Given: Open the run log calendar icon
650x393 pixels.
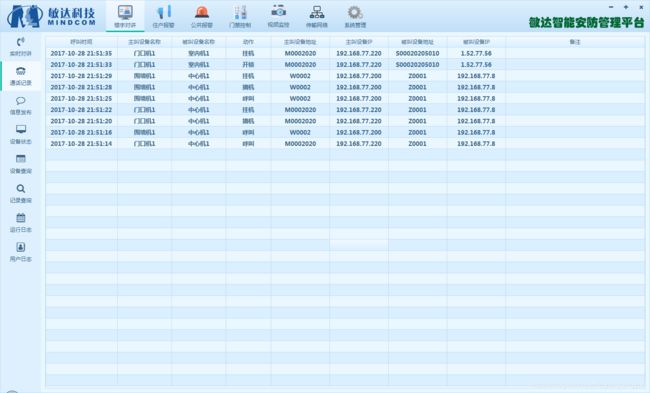Looking at the screenshot, I should point(21,218).
